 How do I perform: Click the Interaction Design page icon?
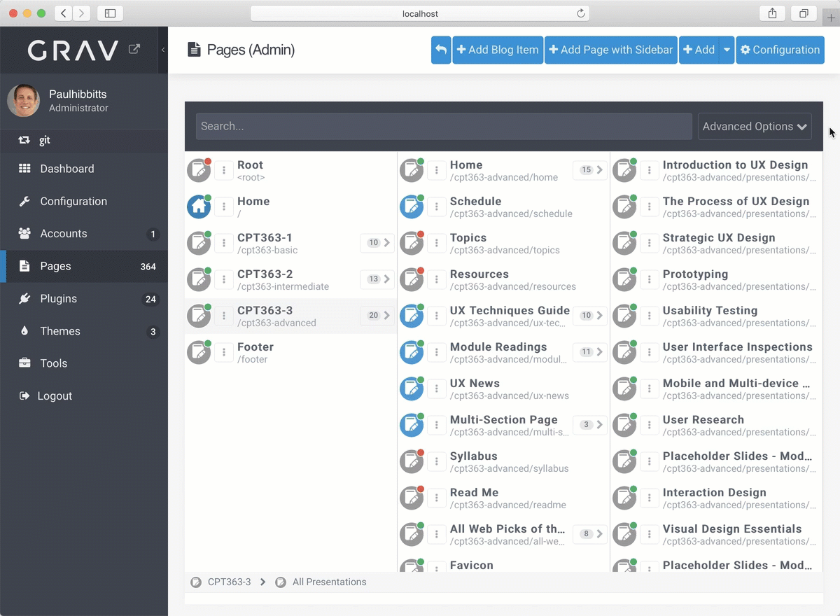tap(624, 498)
